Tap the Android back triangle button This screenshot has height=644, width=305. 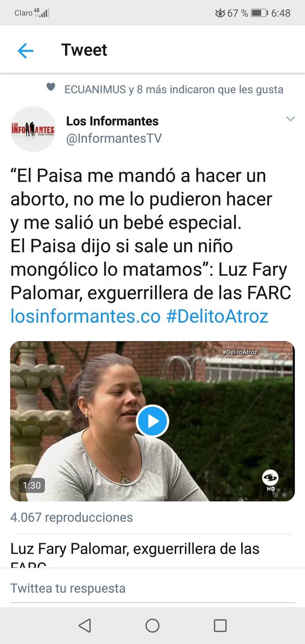84,625
